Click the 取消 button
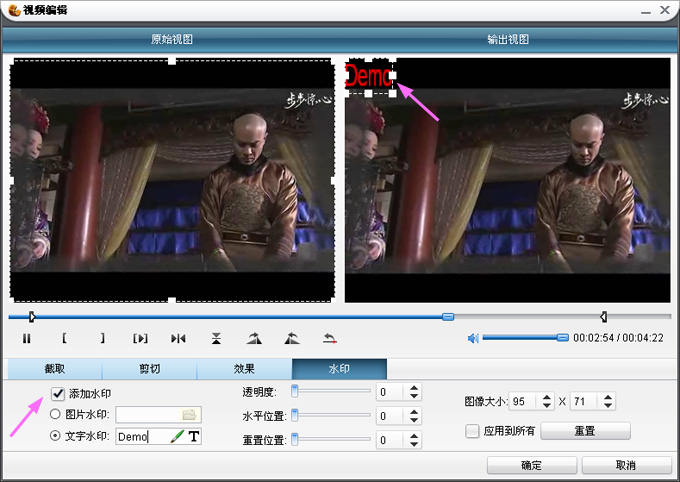 tap(626, 466)
